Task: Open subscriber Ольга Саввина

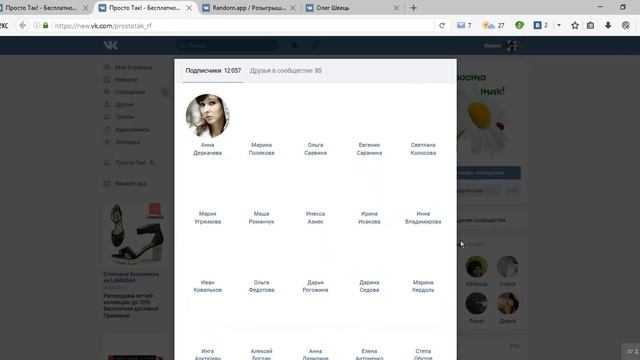Action: (315, 149)
